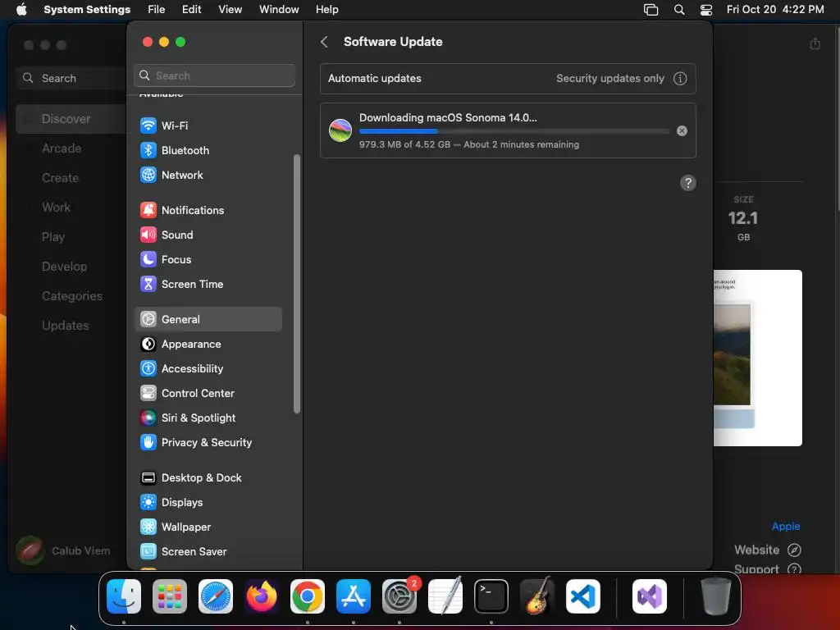Click the System Settings sidebar scrollbar
This screenshot has height=630, width=840.
(297, 283)
